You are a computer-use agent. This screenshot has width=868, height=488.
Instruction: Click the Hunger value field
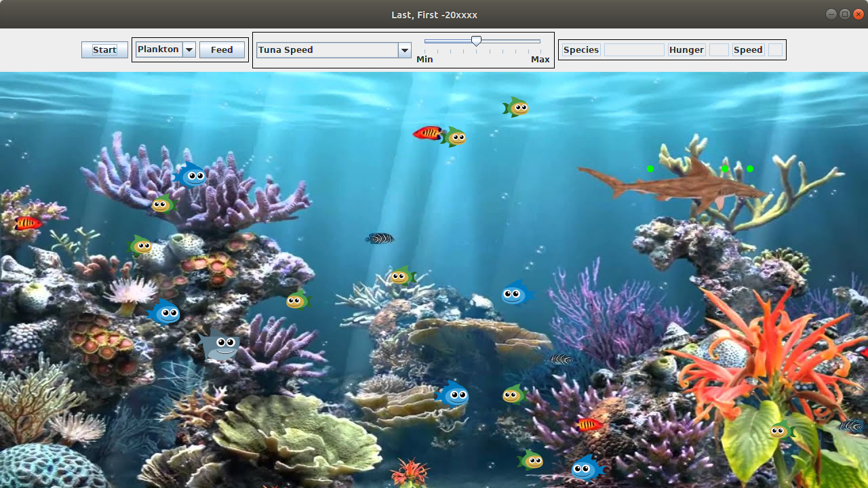point(719,50)
